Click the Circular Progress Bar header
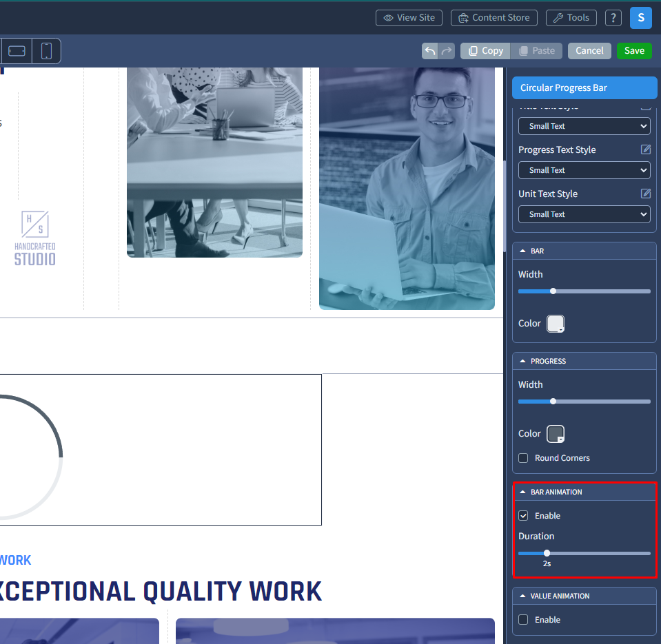The image size is (661, 644). (584, 87)
